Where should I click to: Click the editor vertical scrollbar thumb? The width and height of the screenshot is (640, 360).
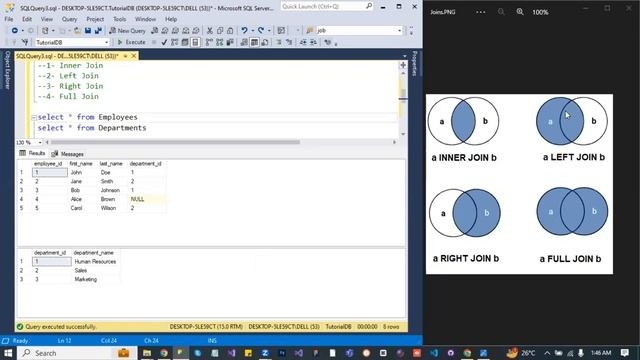click(403, 96)
